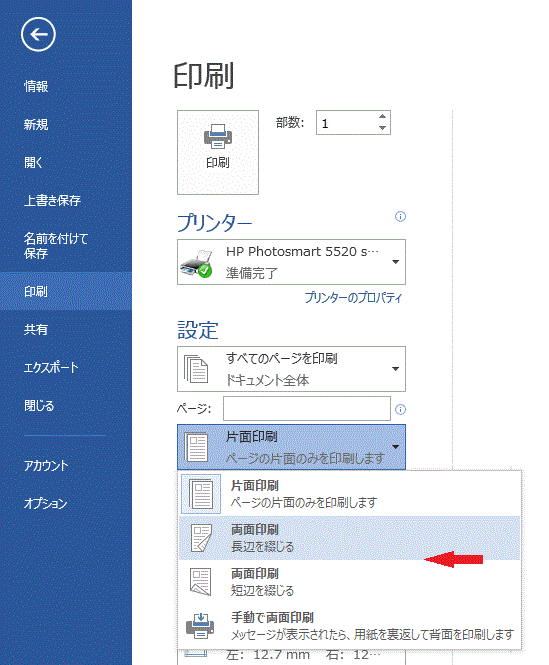The image size is (549, 665).
Task: Open the HP Photosmart 5520 printer dropdown
Action: [x=291, y=262]
